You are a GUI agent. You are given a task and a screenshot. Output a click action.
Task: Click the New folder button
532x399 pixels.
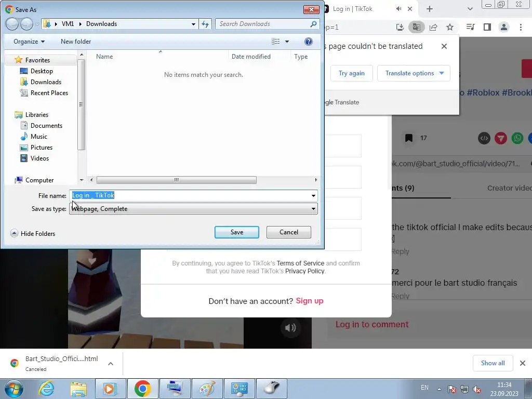(76, 42)
